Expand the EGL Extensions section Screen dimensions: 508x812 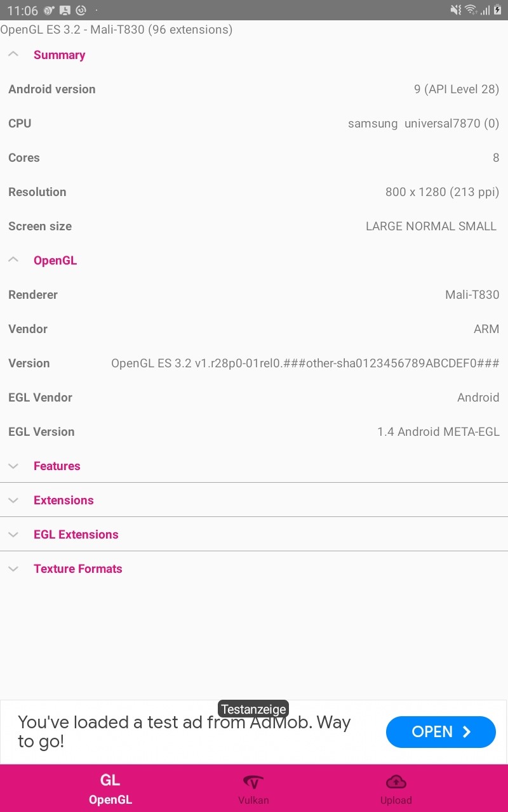(254, 534)
